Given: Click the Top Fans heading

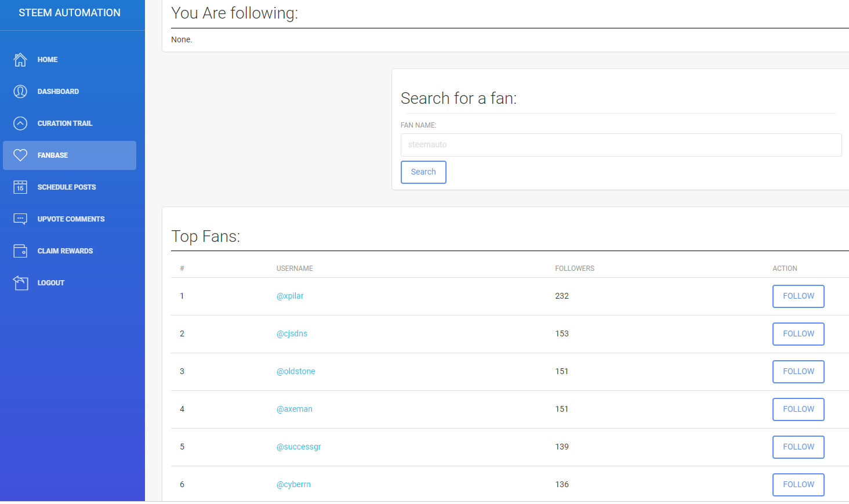Looking at the screenshot, I should (x=206, y=237).
